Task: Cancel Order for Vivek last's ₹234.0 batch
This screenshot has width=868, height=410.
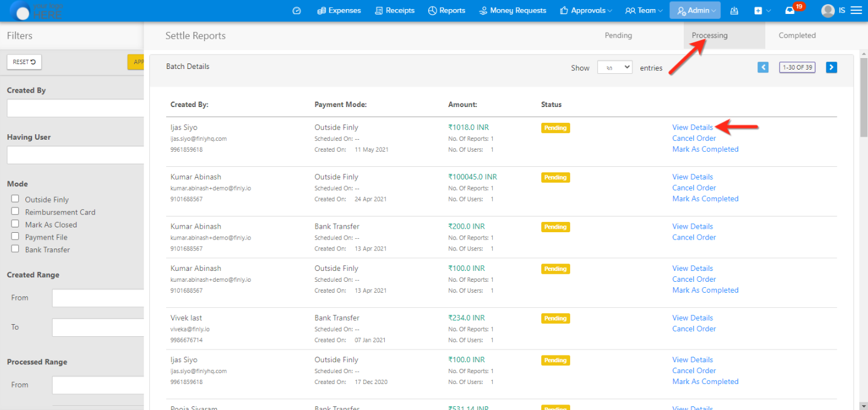Action: coord(694,329)
